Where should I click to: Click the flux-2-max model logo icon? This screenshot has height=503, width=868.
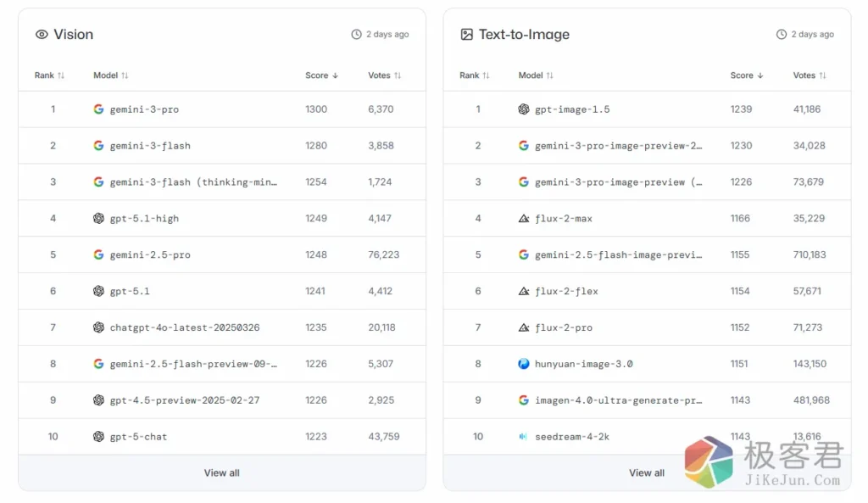pyautogui.click(x=524, y=218)
